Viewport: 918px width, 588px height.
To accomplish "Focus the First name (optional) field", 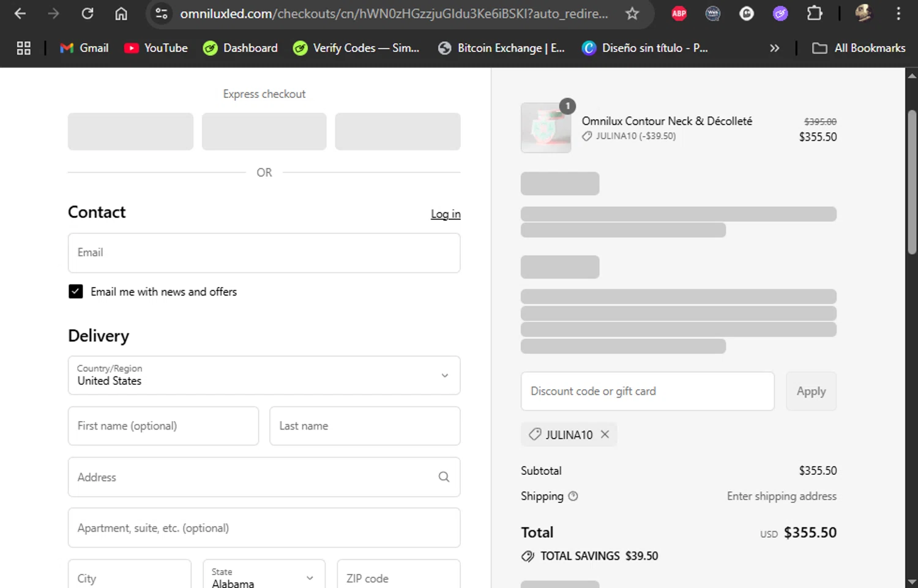I will pos(163,426).
